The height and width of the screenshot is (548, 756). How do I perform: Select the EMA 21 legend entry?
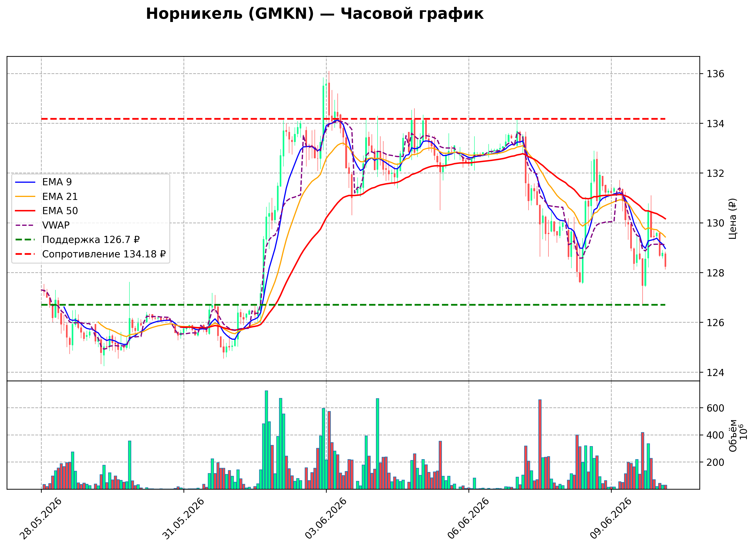(x=46, y=196)
